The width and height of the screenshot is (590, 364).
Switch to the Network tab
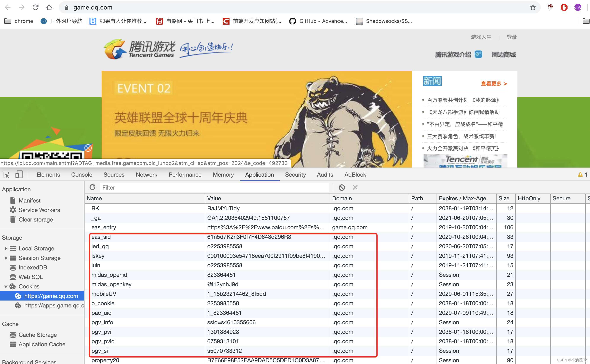pyautogui.click(x=147, y=174)
